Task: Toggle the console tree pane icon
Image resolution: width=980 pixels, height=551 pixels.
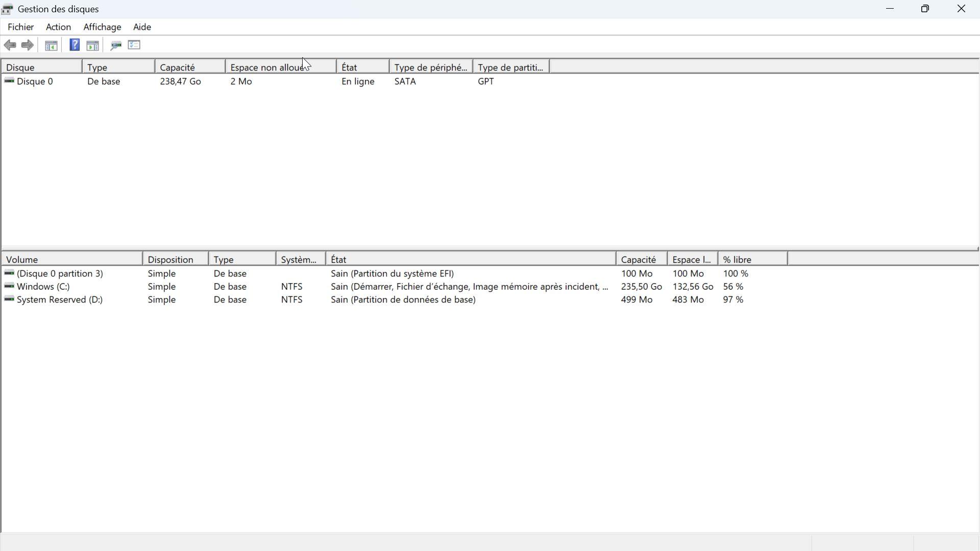Action: pos(51,46)
